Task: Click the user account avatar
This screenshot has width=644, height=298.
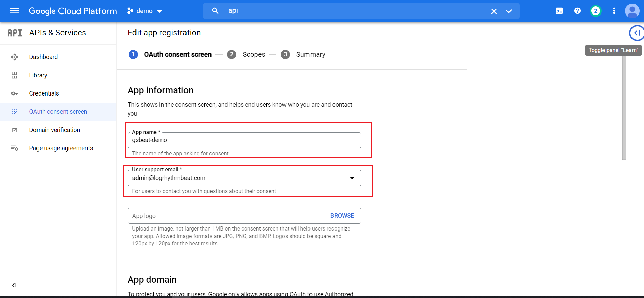Action: pos(632,11)
